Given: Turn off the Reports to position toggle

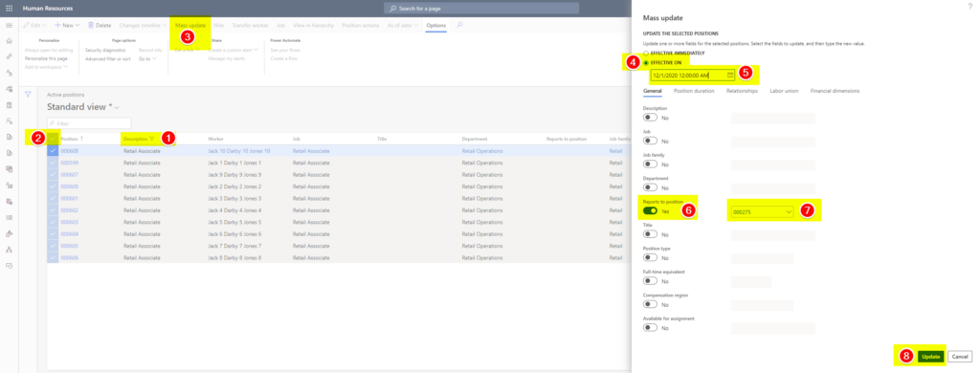Looking at the screenshot, I should (x=651, y=211).
